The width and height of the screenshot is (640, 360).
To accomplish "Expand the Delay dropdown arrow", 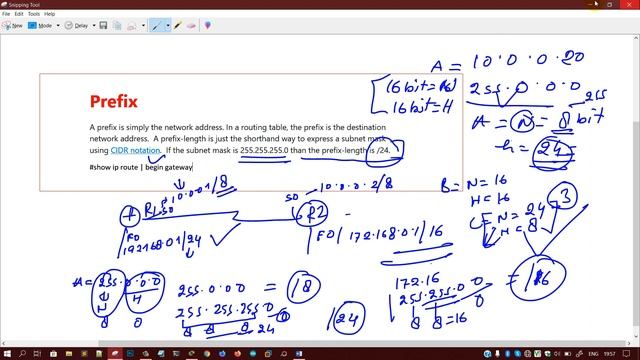I will [94, 25].
